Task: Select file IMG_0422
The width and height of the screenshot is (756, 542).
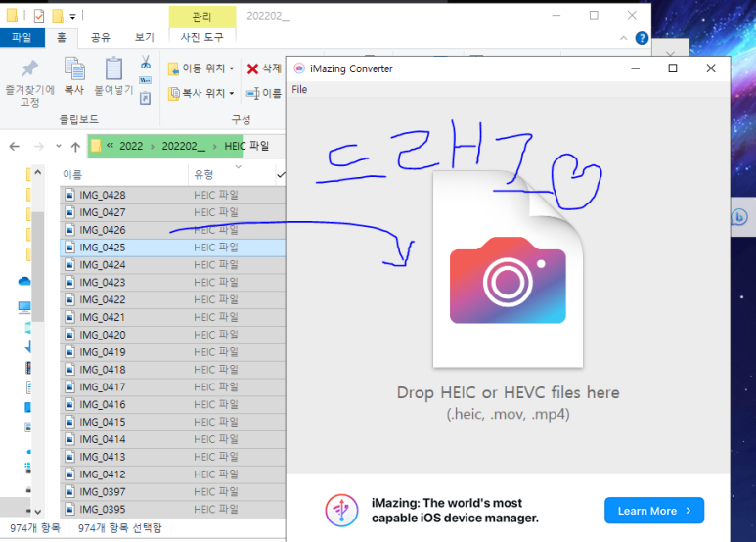Action: pyautogui.click(x=173, y=299)
